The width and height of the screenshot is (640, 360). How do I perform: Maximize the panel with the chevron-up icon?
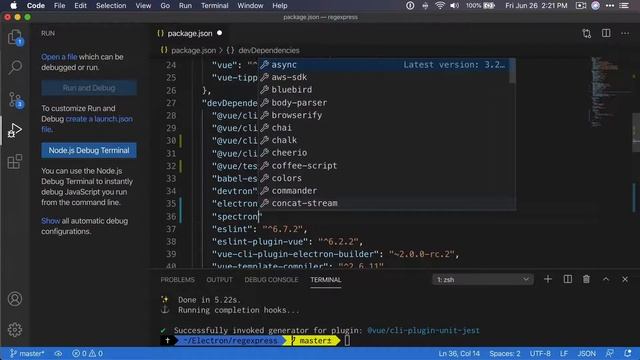[606, 279]
